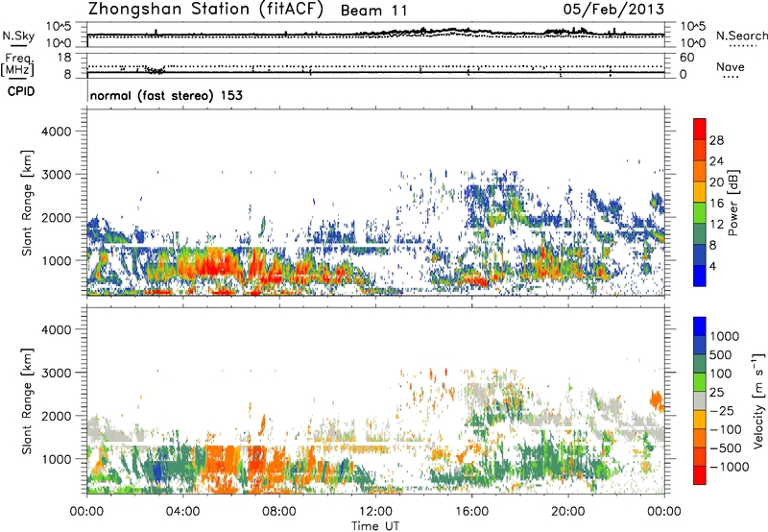Click the 'Power [dB]' colorbar title
Image resolution: width=768 pixels, height=532 pixels.
click(x=732, y=203)
